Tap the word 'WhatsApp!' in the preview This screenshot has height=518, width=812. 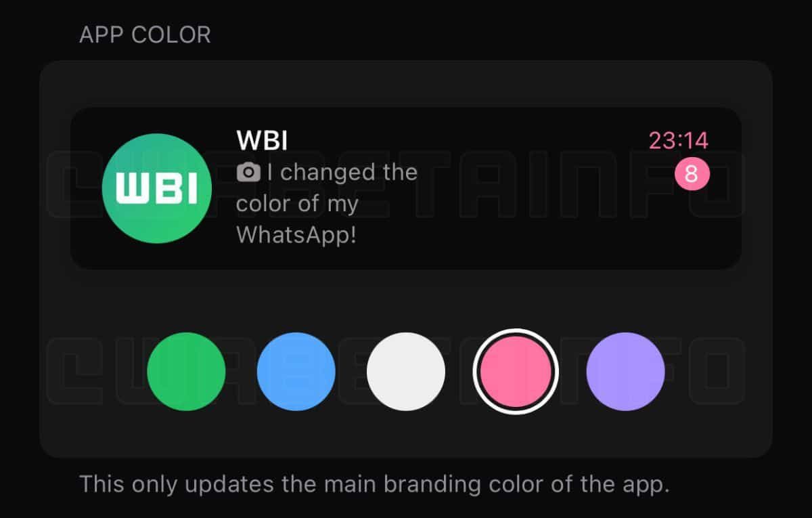pos(296,235)
